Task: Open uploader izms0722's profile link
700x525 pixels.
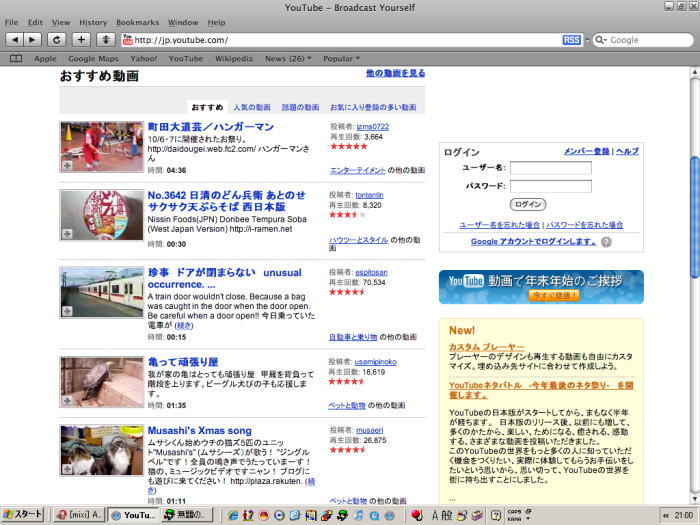Action: (372, 127)
